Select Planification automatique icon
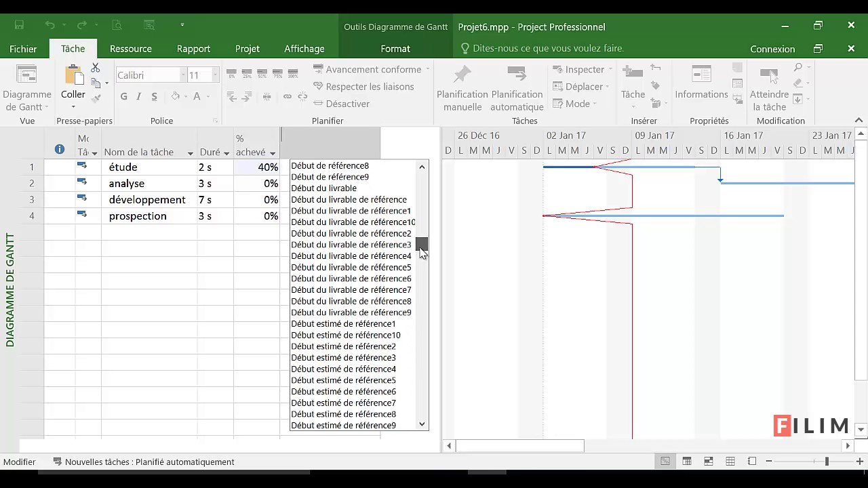868x488 pixels. coord(517,75)
